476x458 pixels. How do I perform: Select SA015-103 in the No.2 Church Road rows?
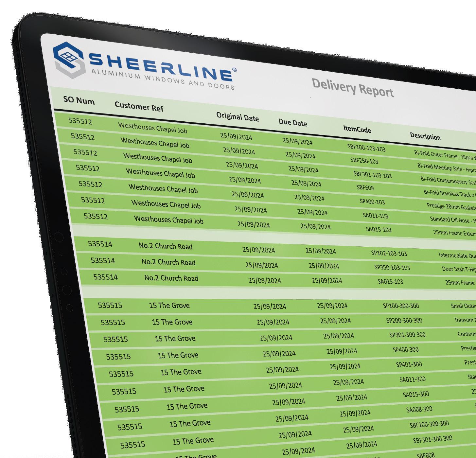tap(390, 281)
